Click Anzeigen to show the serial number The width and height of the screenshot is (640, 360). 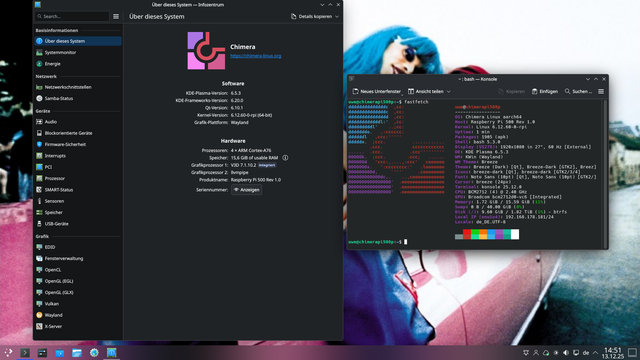(246, 190)
